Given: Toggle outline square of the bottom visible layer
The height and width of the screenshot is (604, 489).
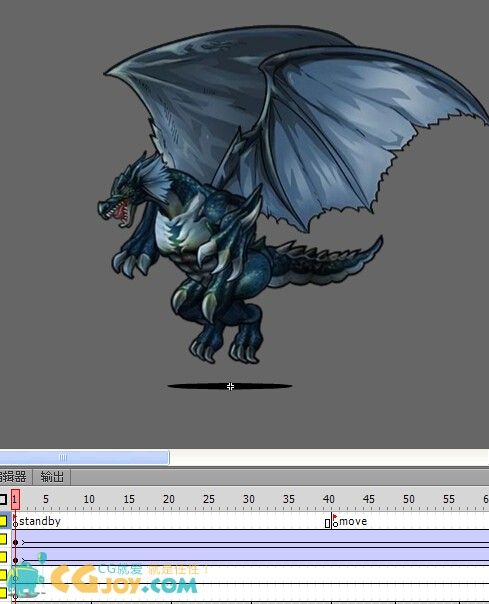Looking at the screenshot, I should (3, 593).
